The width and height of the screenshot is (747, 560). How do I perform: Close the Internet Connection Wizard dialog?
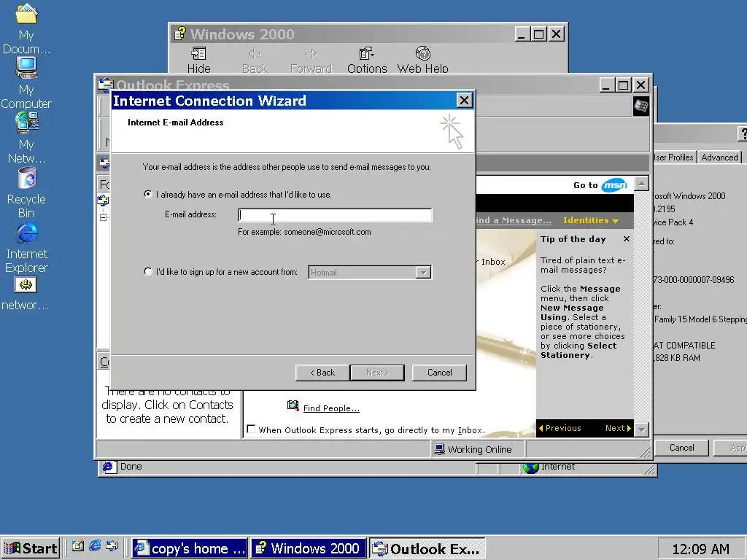coord(464,101)
